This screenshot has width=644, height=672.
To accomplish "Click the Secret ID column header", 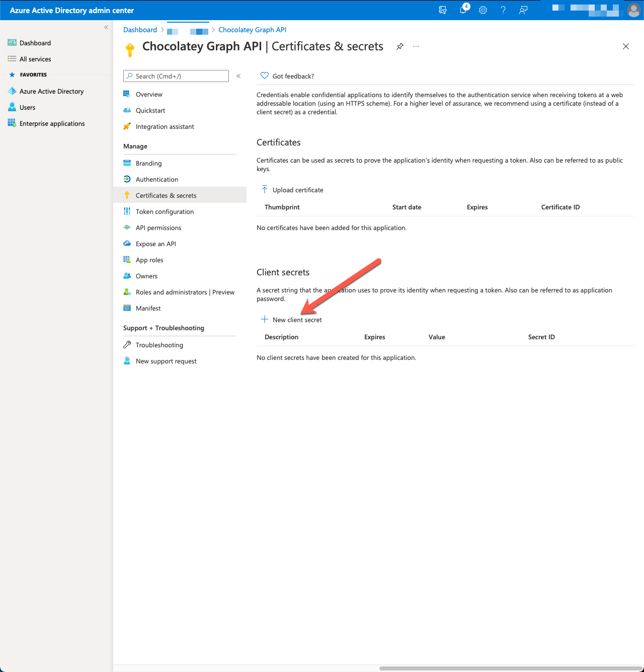I will [541, 337].
